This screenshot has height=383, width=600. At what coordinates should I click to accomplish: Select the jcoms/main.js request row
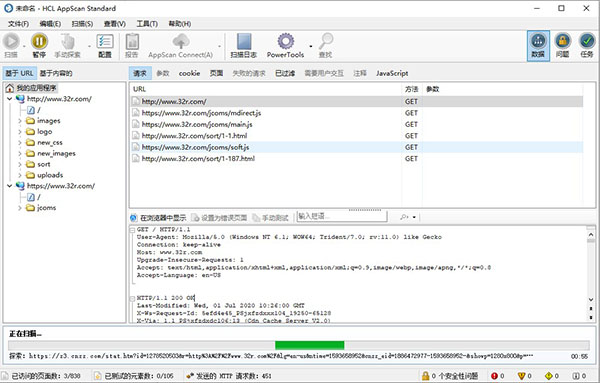pyautogui.click(x=356, y=124)
